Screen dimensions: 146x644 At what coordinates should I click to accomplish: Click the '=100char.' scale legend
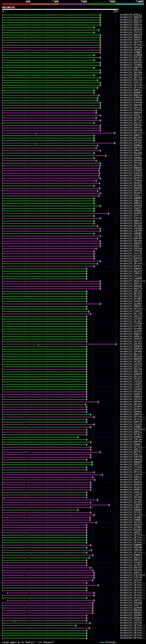coord(111,642)
